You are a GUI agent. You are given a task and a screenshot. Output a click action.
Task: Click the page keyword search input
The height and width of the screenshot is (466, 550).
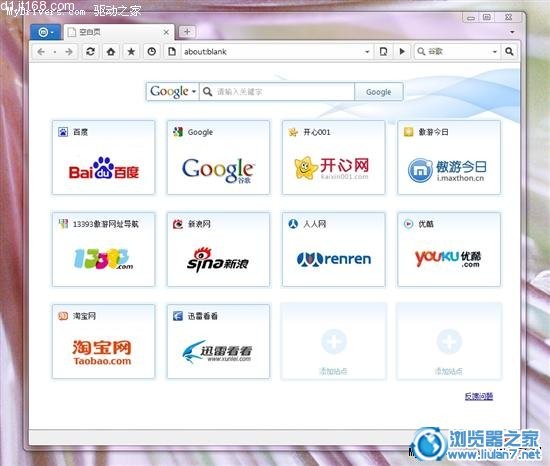[x=277, y=92]
